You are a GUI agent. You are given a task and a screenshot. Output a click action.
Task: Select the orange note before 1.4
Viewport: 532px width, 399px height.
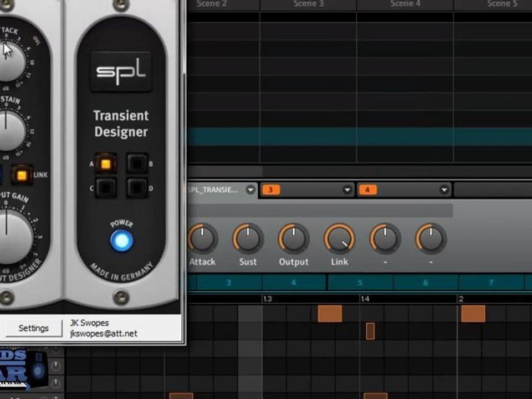[x=330, y=314]
